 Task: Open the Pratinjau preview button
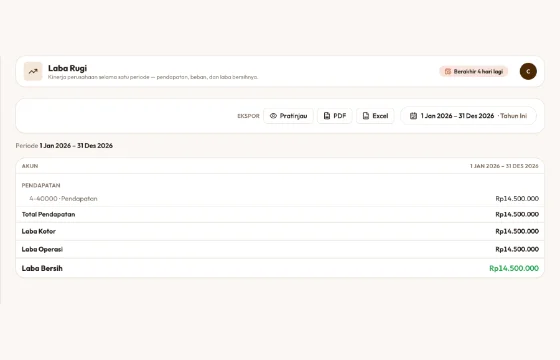tap(288, 116)
